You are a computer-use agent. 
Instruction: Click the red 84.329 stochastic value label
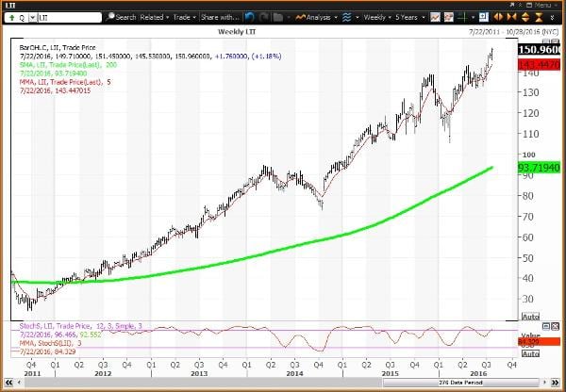pyautogui.click(x=539, y=341)
